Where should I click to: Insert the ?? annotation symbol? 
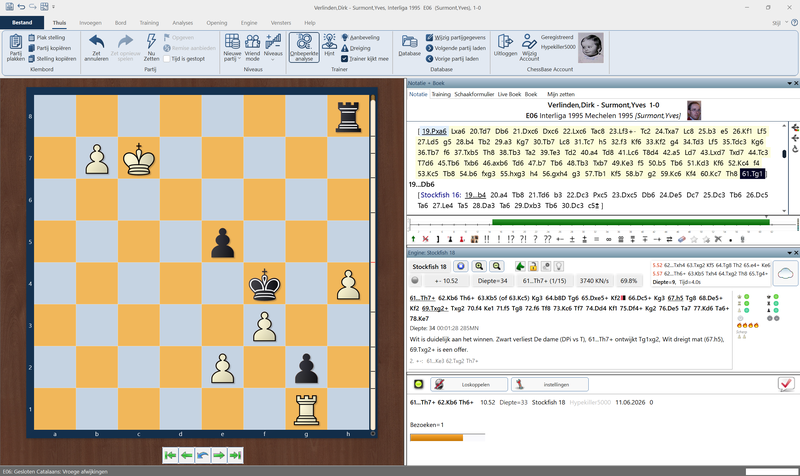click(547, 239)
